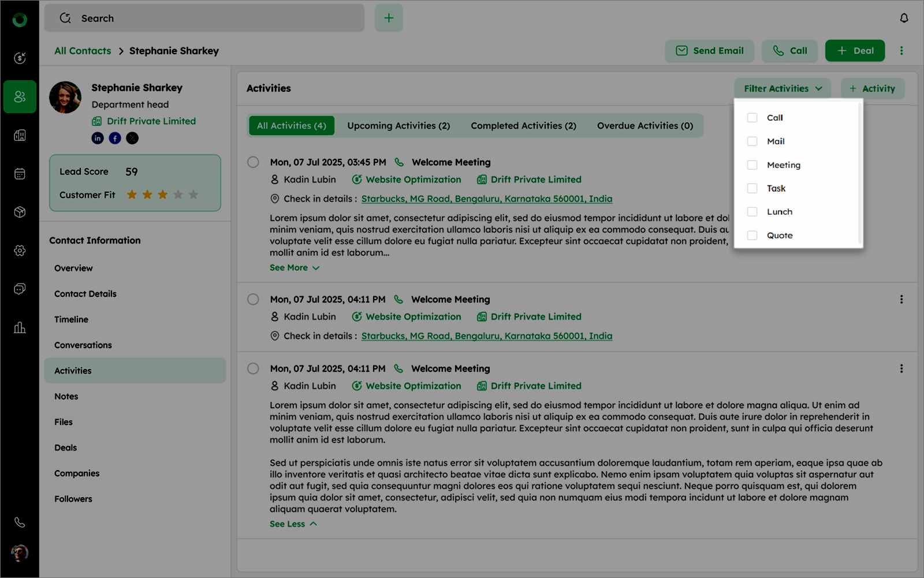Expand activity text with See More
The image size is (924, 578).
click(294, 268)
